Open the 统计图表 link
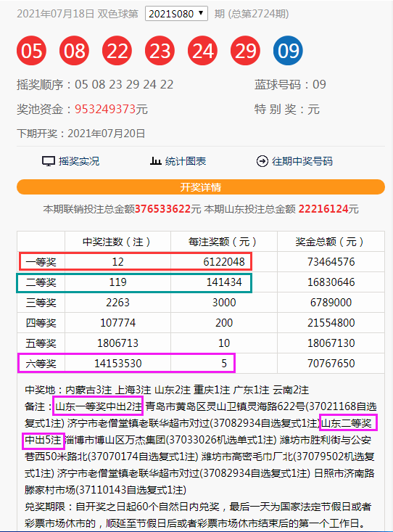The image size is (393, 532). (x=186, y=161)
